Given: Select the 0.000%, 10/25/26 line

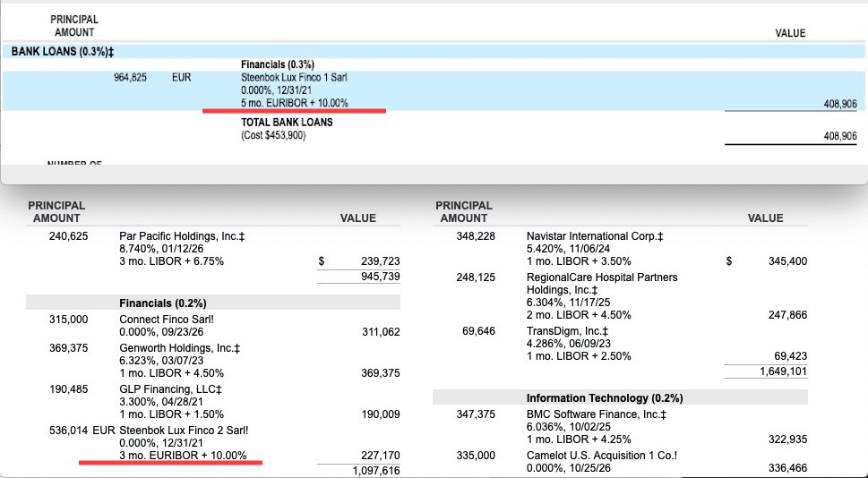Looking at the screenshot, I should tap(569, 467).
